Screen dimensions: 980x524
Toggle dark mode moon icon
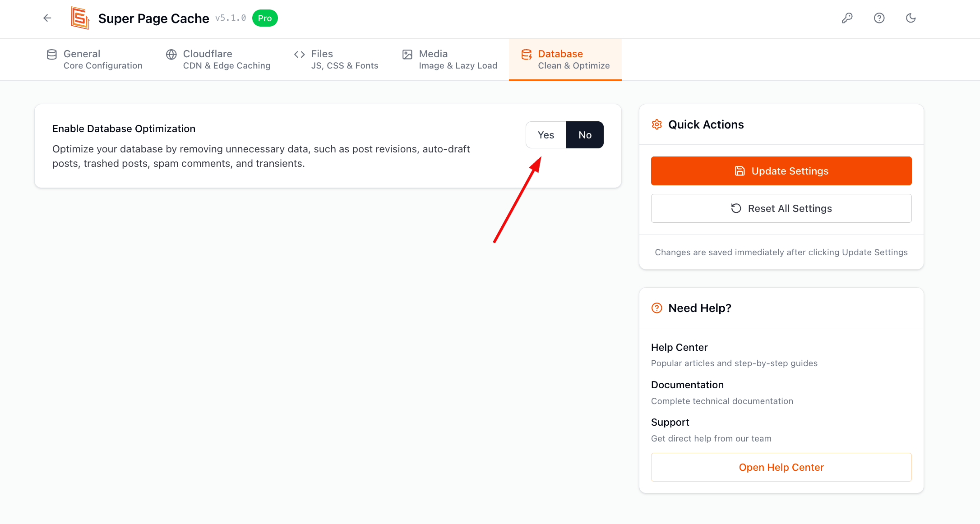[911, 18]
